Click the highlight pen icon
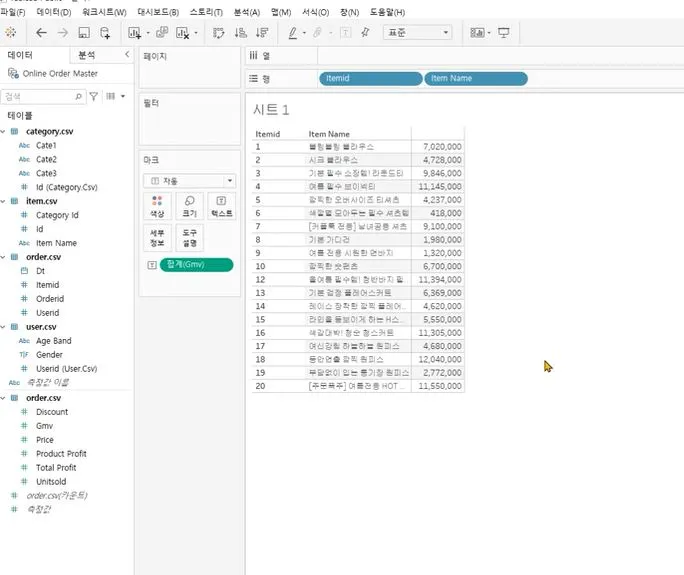 click(293, 33)
